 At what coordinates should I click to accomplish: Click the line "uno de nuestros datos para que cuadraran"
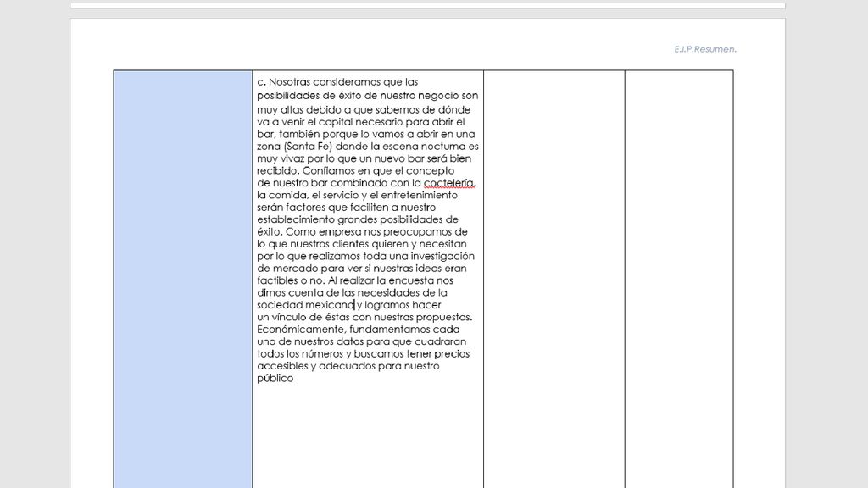coord(361,341)
